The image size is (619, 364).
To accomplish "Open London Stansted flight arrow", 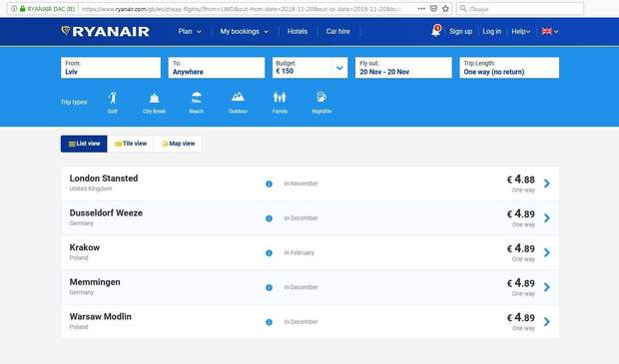I will click(547, 183).
